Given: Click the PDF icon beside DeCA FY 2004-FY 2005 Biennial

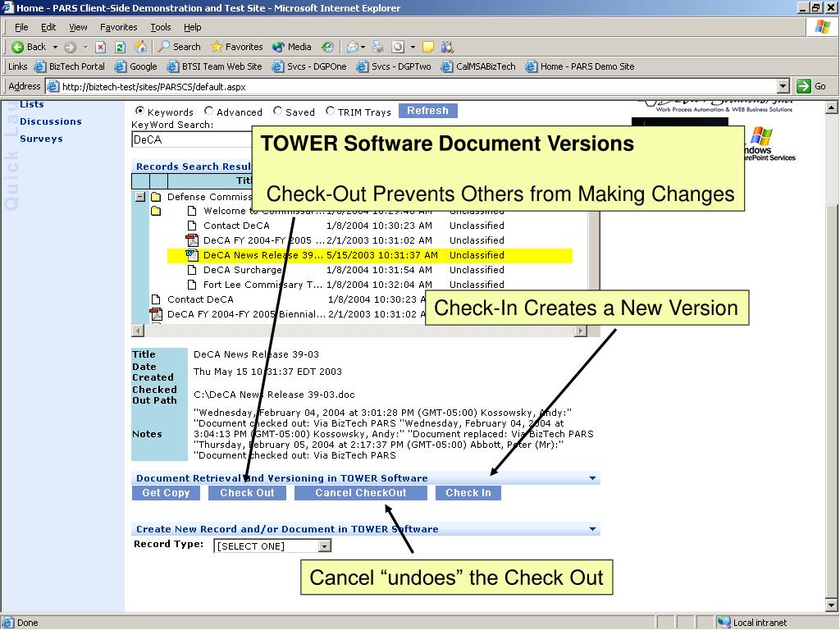Looking at the screenshot, I should pyautogui.click(x=156, y=314).
